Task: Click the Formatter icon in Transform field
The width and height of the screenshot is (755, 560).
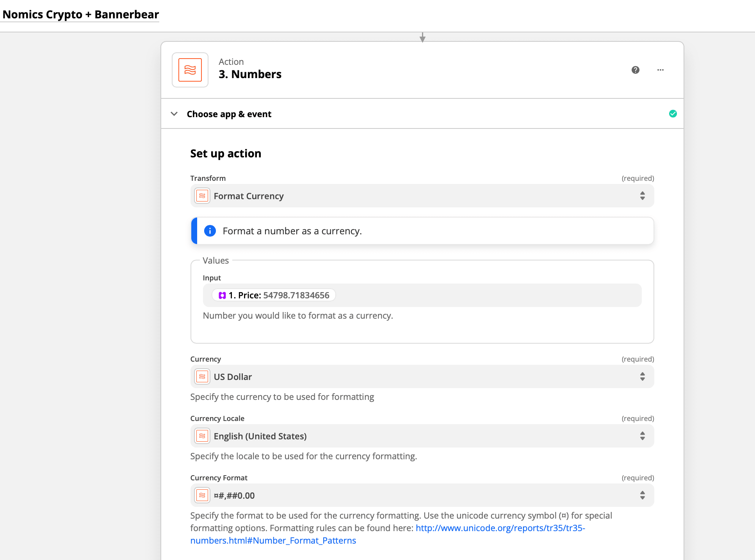Action: point(202,196)
